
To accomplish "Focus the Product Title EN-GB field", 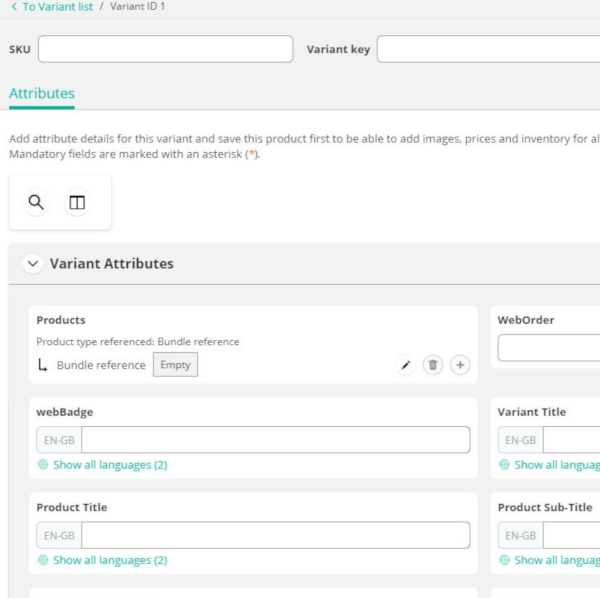I will coord(276,535).
